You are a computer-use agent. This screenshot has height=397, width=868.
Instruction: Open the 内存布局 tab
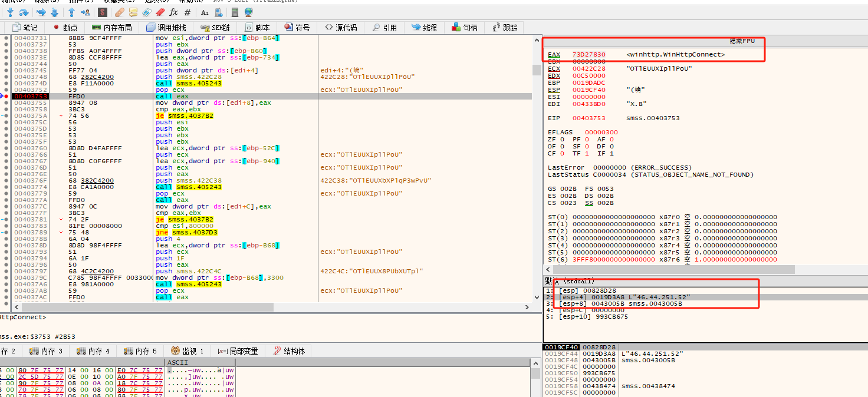(112, 28)
